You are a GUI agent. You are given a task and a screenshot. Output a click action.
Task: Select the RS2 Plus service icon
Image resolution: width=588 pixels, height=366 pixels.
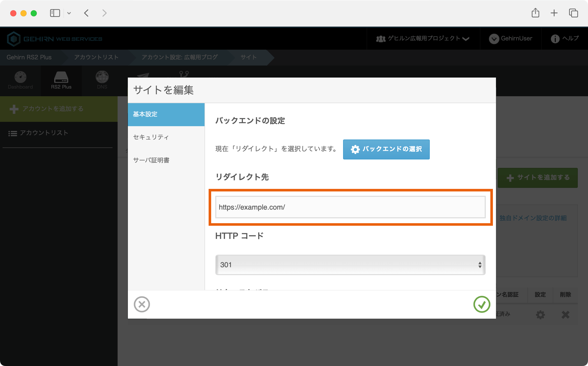tap(61, 81)
